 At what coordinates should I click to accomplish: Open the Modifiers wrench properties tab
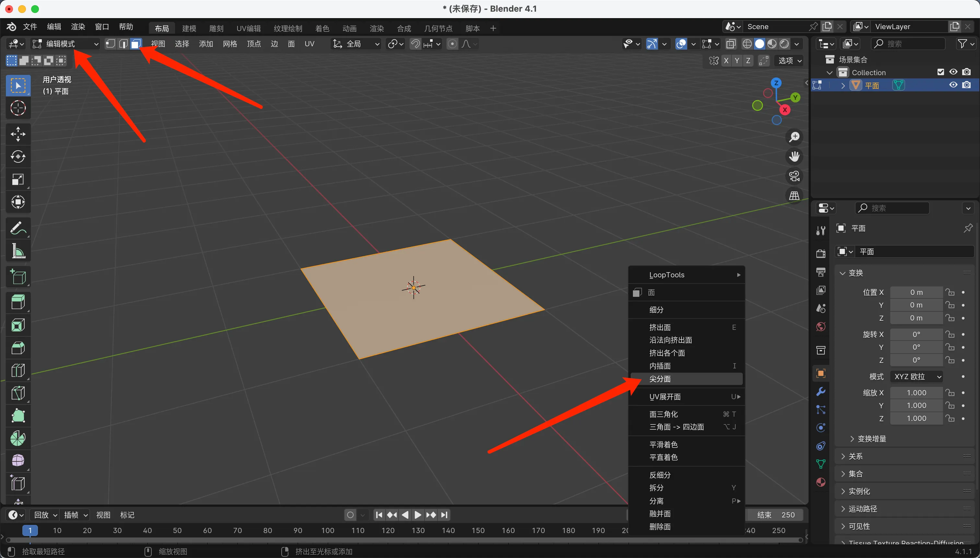(x=821, y=392)
